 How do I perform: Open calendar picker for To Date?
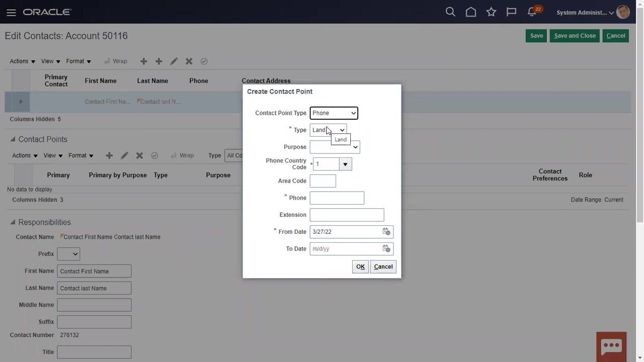pyautogui.click(x=386, y=249)
